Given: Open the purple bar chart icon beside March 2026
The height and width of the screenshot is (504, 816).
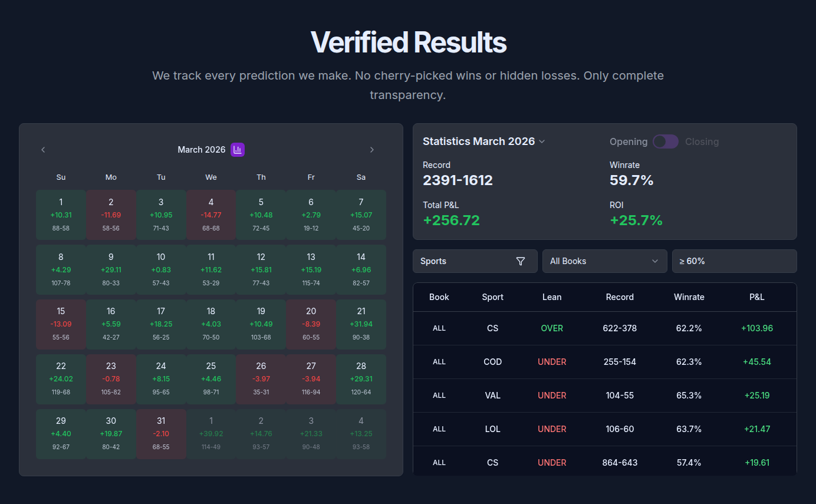Looking at the screenshot, I should point(238,150).
